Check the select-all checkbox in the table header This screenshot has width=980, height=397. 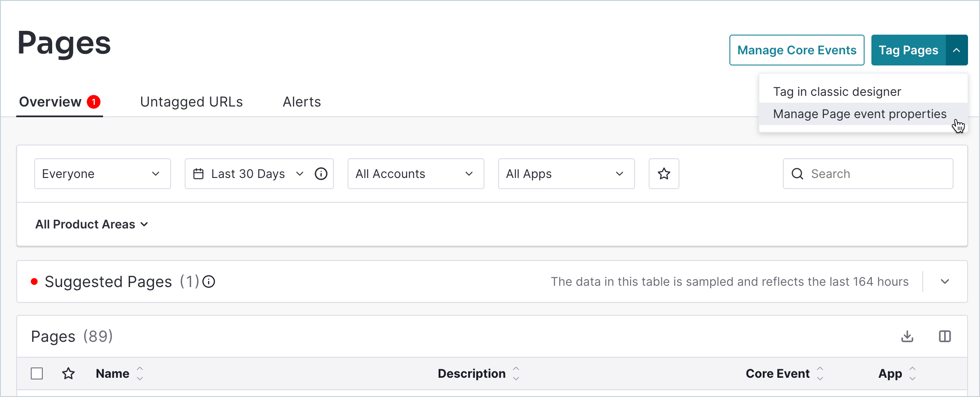pos(37,373)
